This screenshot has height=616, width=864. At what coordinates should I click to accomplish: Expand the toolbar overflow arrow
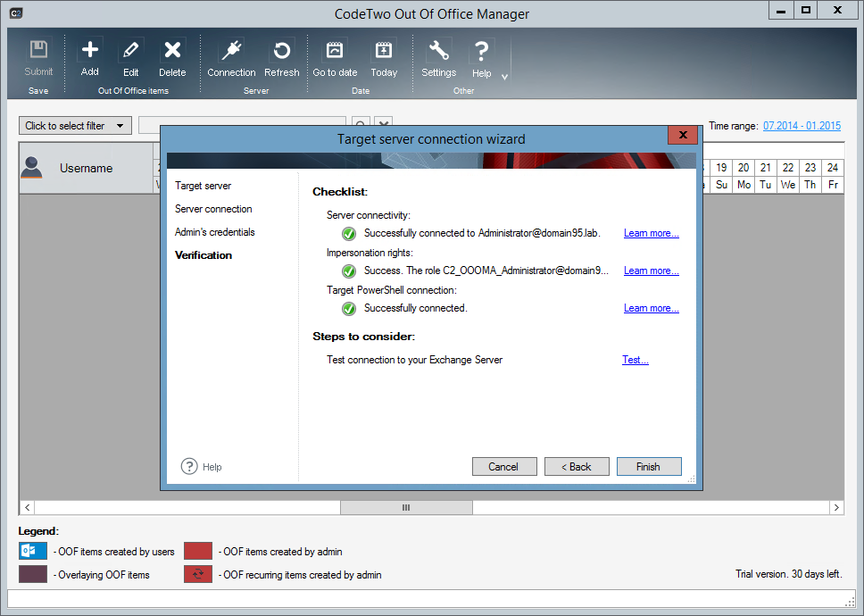pyautogui.click(x=504, y=77)
